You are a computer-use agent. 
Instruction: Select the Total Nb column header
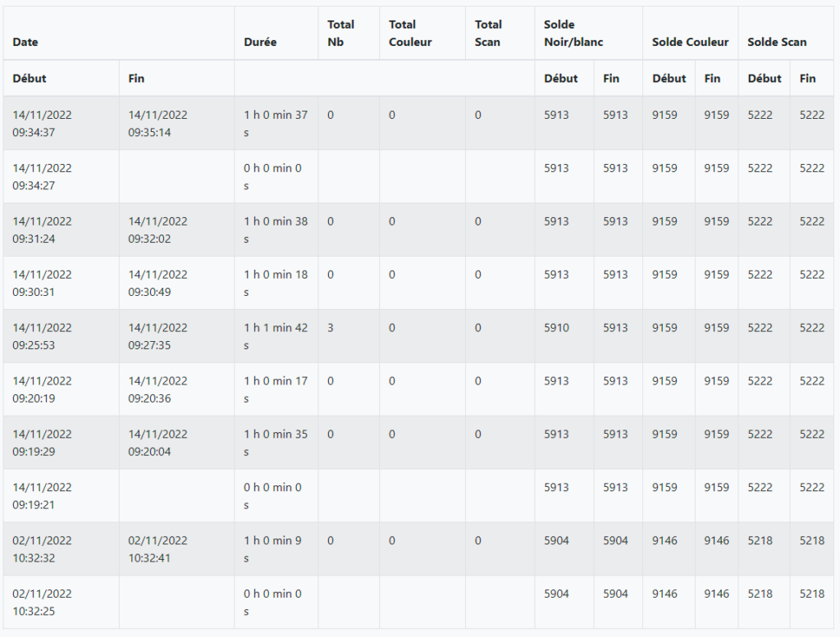click(340, 33)
